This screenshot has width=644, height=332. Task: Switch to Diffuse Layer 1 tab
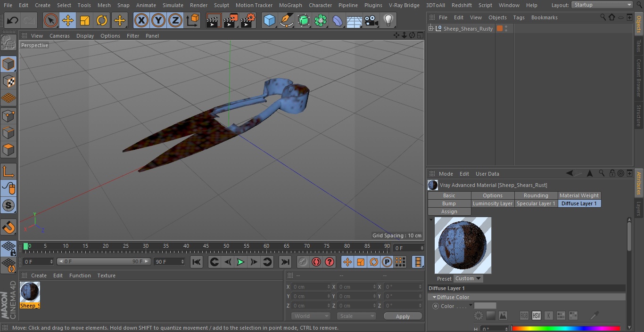click(x=579, y=203)
